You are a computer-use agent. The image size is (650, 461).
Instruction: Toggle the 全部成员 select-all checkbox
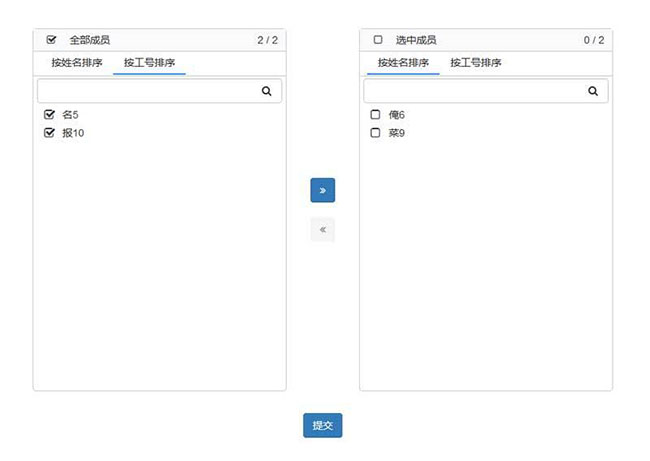tap(51, 40)
